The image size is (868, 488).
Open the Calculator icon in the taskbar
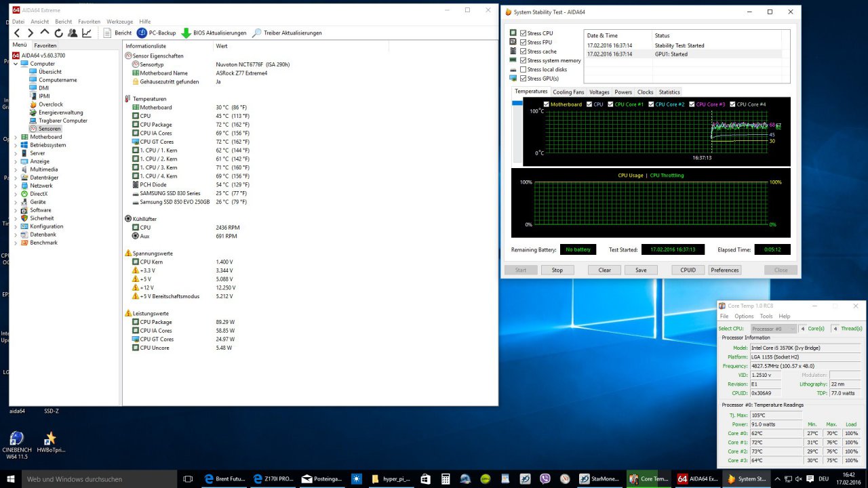click(x=445, y=479)
